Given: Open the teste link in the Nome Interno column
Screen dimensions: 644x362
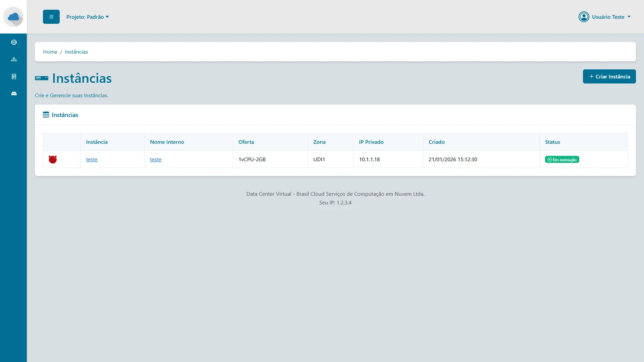Looking at the screenshot, I should point(155,160).
